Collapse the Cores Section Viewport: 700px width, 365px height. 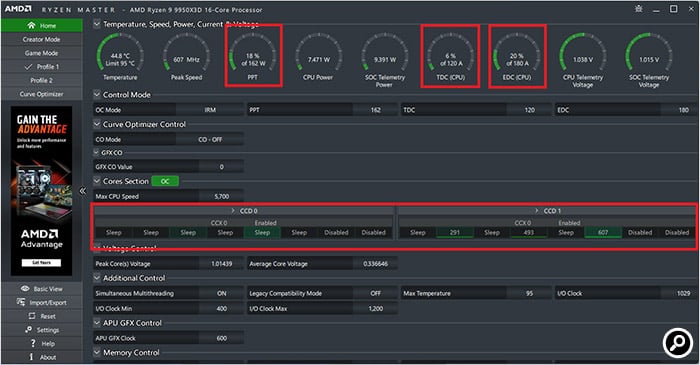click(97, 181)
